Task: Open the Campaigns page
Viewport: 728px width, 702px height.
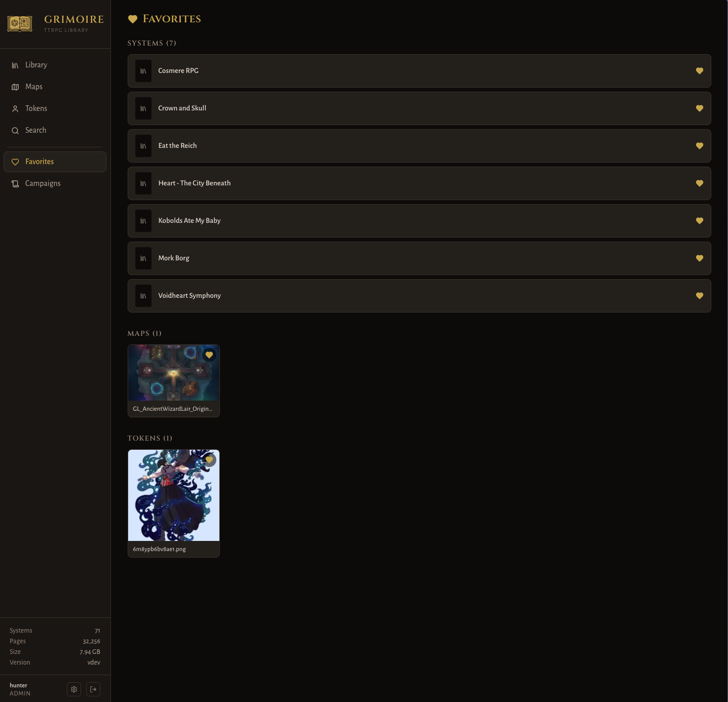Action: [x=55, y=184]
